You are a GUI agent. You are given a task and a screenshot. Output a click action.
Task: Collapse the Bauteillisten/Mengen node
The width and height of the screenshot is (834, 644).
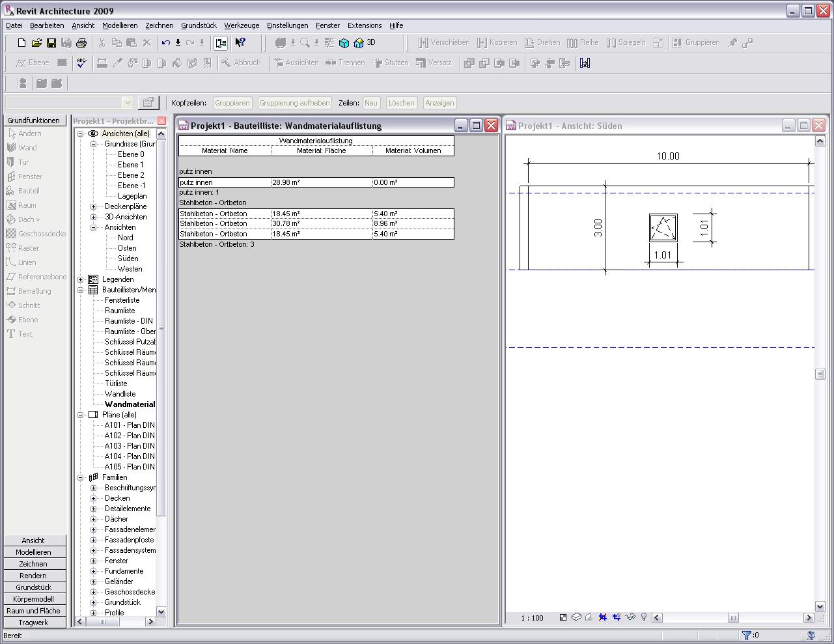click(81, 290)
